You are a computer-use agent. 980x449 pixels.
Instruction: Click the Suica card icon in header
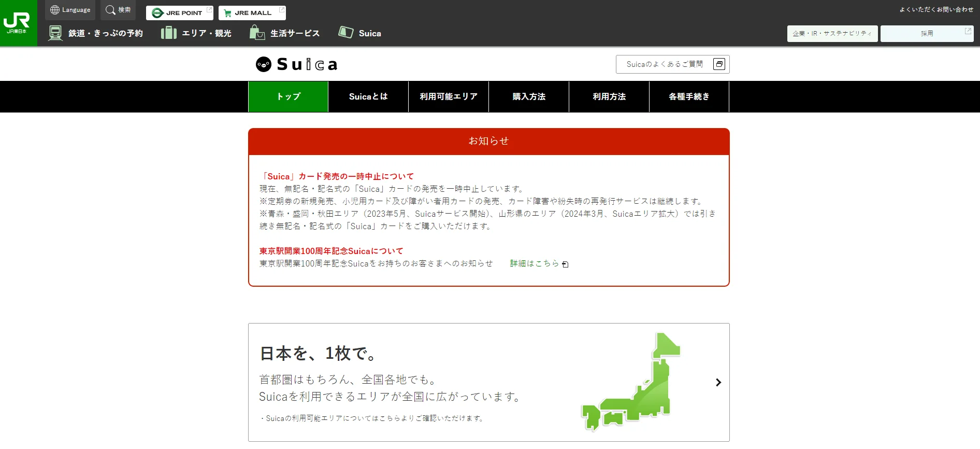[346, 32]
